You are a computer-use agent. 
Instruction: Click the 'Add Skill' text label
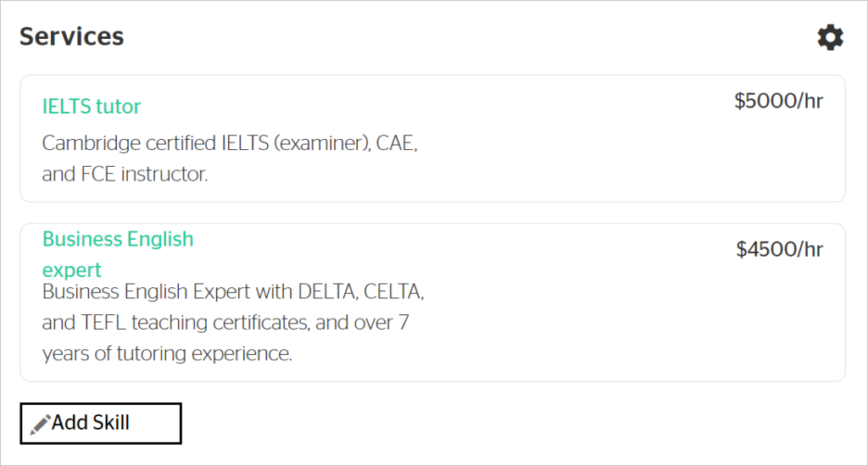(91, 423)
